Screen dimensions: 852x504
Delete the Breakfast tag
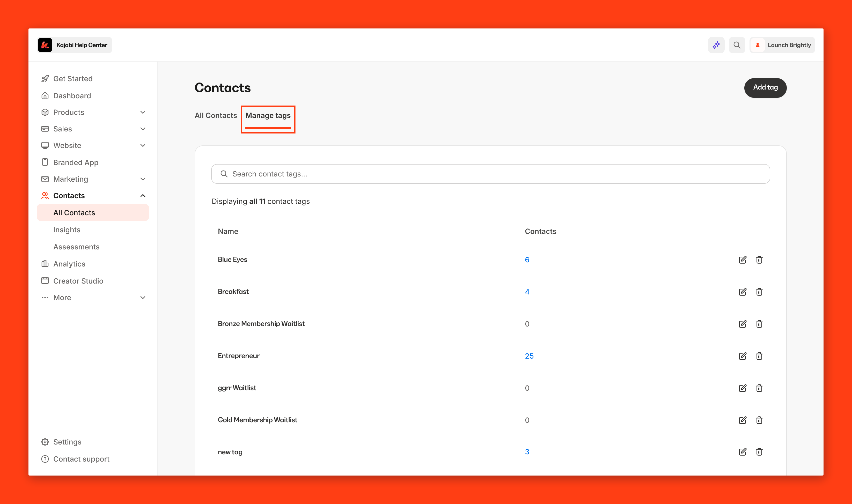tap(759, 292)
